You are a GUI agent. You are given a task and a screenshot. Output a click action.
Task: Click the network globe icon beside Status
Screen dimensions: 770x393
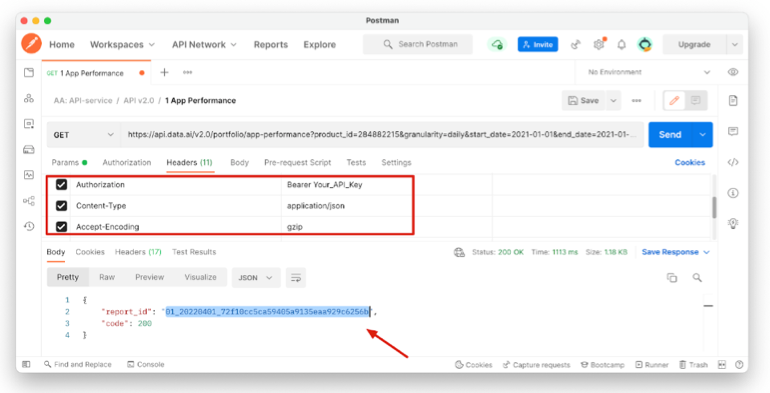pos(459,252)
